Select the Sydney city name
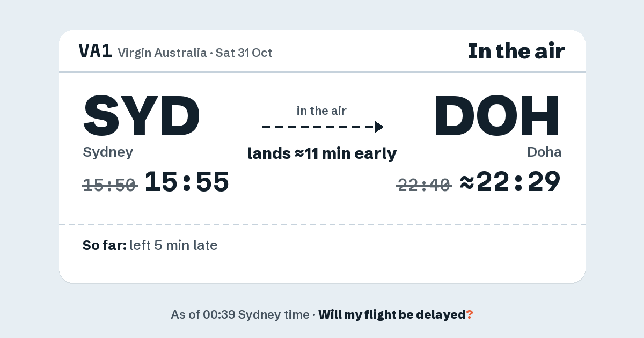This screenshot has height=338, width=644. pos(108,152)
